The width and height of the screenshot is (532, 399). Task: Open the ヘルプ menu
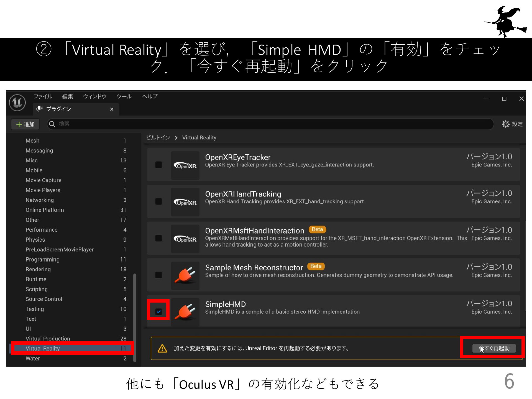[x=150, y=96]
